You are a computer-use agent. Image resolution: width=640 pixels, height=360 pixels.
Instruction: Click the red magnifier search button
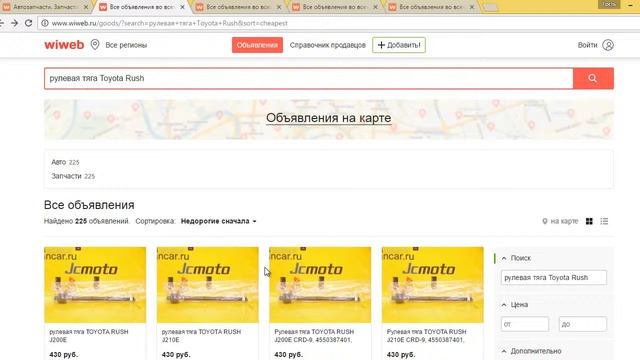593,78
